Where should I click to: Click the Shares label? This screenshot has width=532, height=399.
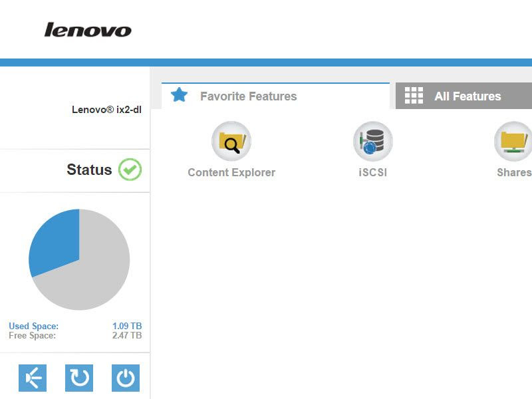point(514,172)
